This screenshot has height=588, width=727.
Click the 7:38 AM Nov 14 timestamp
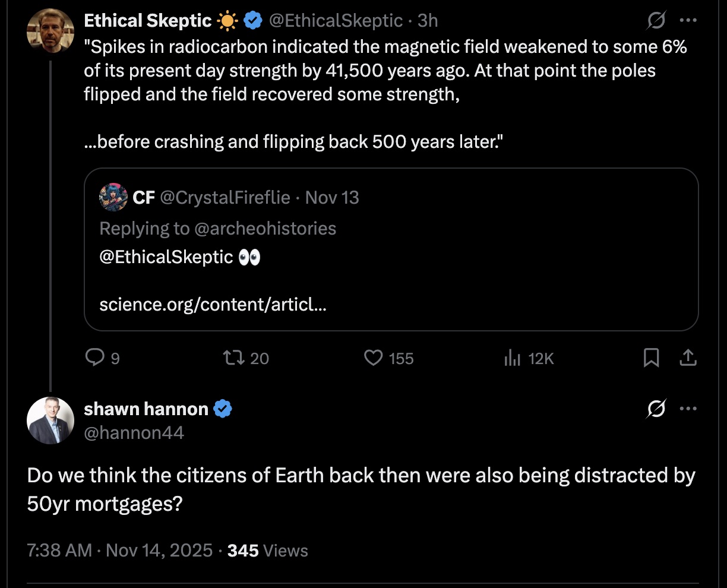pos(120,551)
